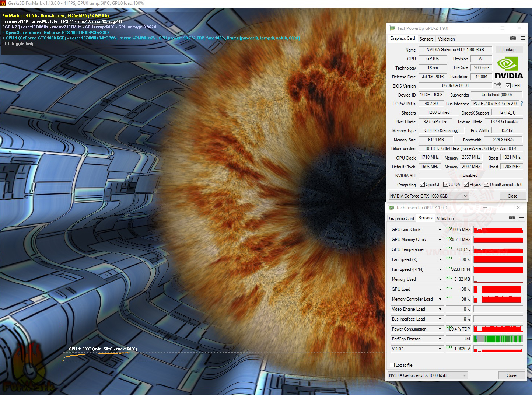Click the camera icon in the Sensors window
This screenshot has width=532, height=395.
512,217
